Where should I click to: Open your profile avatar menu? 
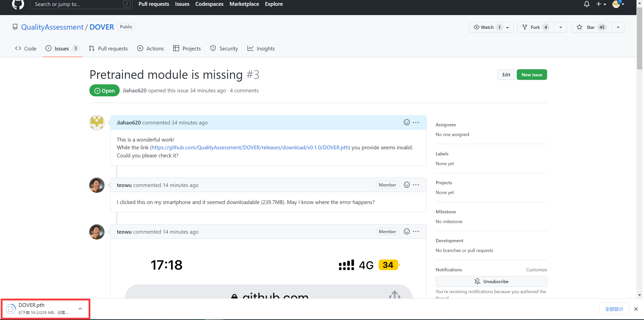[618, 4]
